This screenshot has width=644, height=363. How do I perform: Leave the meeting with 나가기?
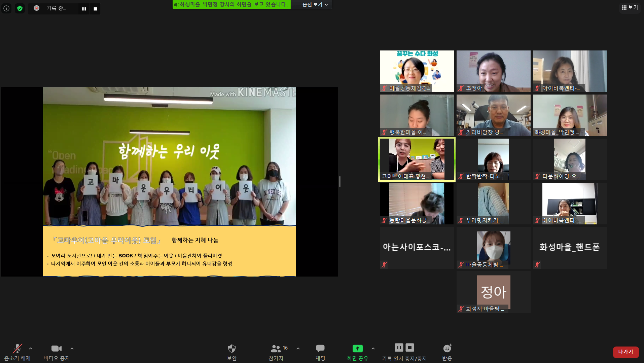pyautogui.click(x=625, y=352)
